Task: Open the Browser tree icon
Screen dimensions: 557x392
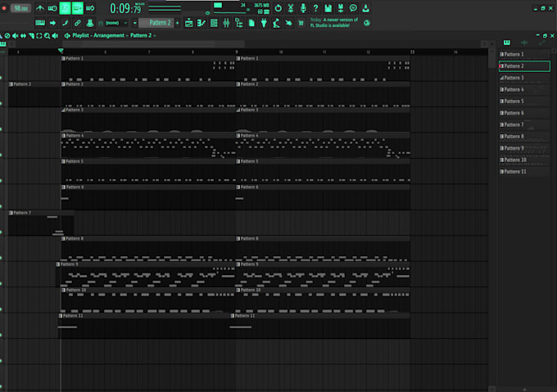Action: point(238,23)
